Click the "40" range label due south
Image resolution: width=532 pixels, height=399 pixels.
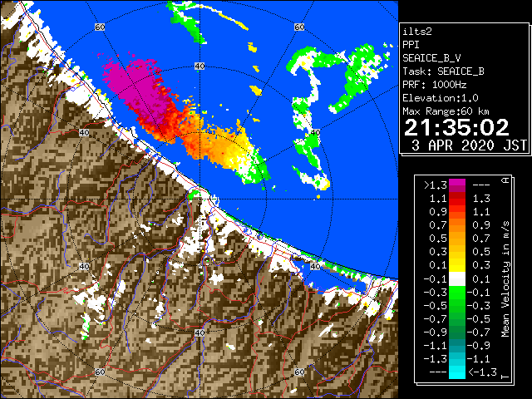pos(199,332)
